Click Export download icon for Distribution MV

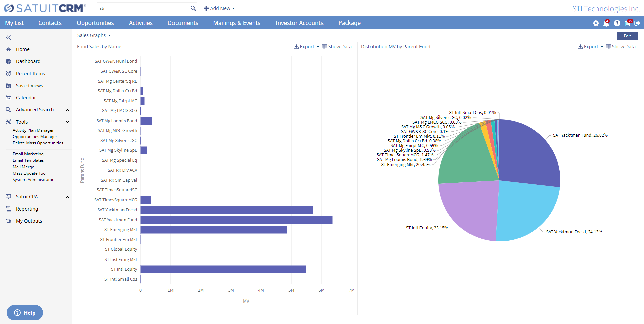580,47
